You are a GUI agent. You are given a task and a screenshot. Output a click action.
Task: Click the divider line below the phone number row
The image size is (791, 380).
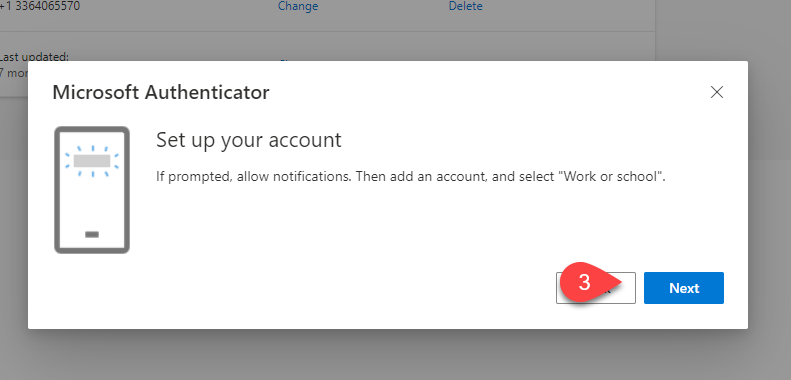[327, 31]
